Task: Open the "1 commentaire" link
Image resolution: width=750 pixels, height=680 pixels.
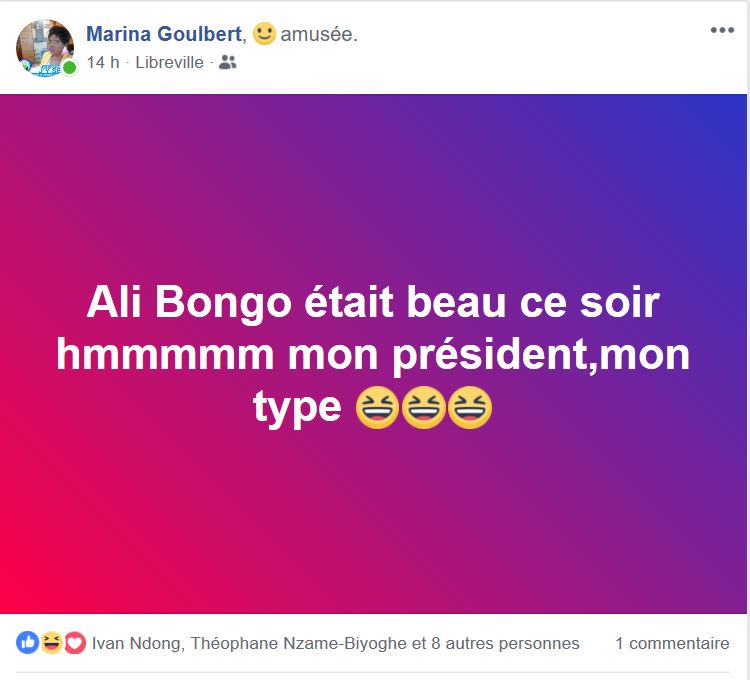Action: (672, 643)
